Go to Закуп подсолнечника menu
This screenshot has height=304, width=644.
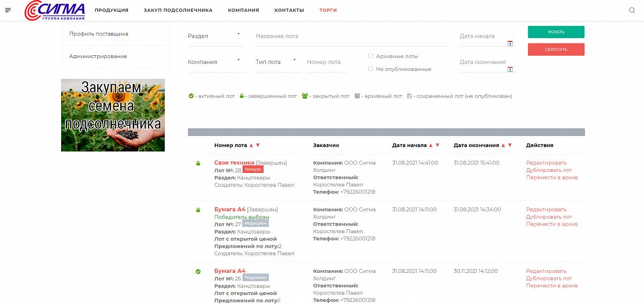click(178, 10)
